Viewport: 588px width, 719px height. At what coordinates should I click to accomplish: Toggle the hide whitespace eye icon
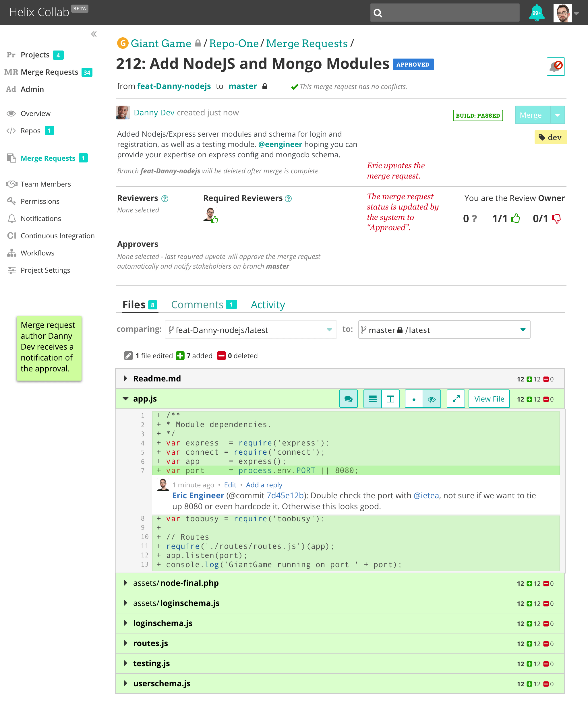[x=432, y=399]
